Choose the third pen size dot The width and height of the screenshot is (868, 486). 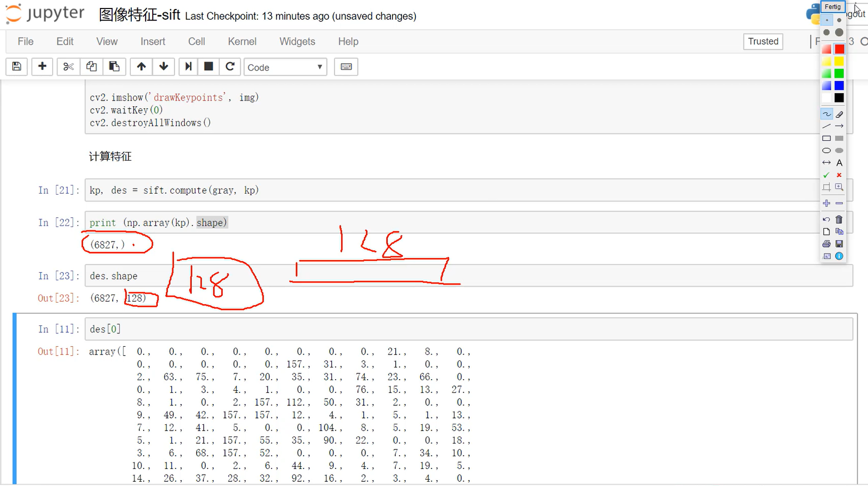point(827,32)
